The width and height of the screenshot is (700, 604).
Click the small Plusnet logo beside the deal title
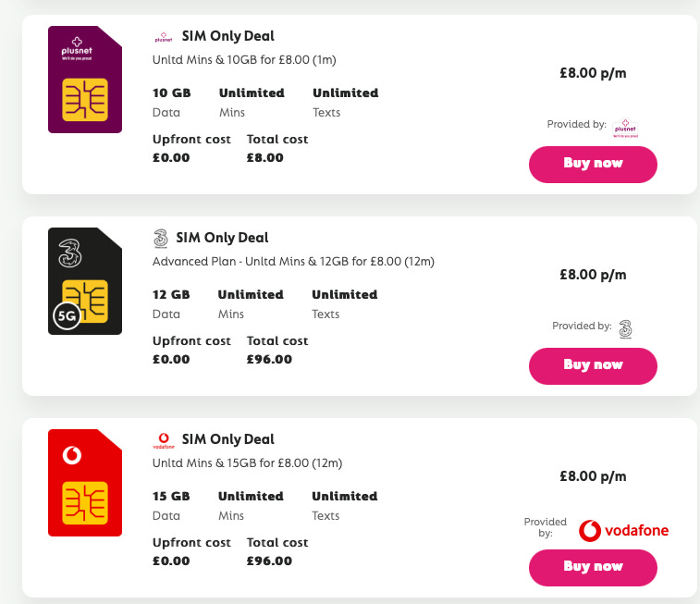tap(163, 37)
